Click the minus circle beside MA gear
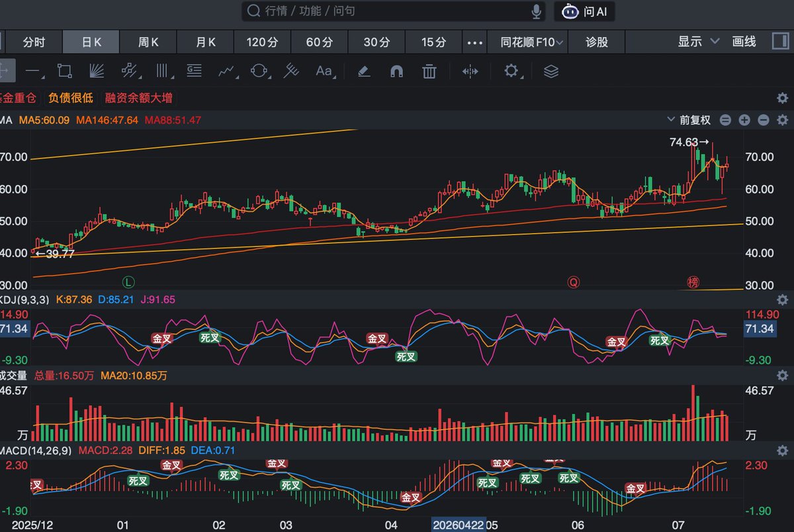This screenshot has height=532, width=794. tap(764, 120)
